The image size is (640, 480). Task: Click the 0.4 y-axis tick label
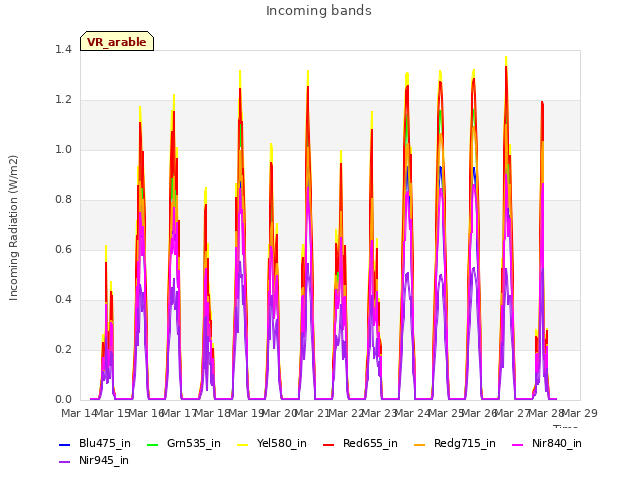63,300
